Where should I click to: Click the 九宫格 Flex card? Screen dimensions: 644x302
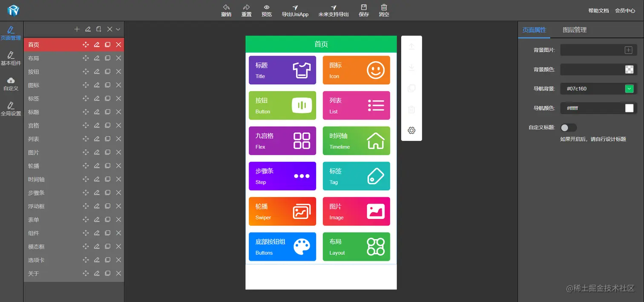click(282, 141)
